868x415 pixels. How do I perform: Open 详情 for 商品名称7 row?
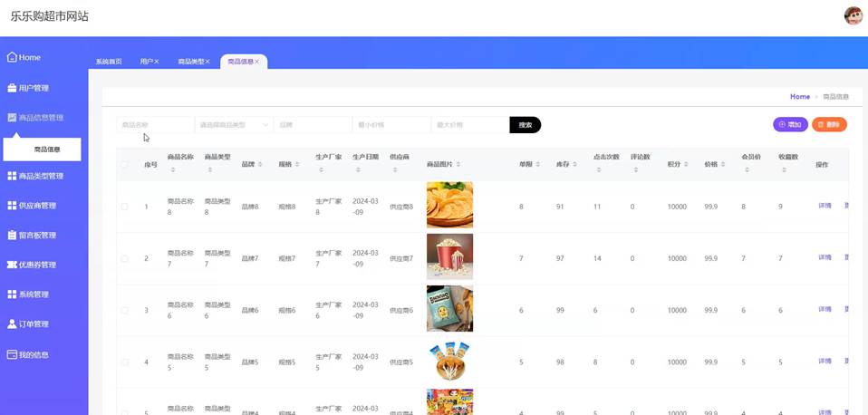click(825, 258)
